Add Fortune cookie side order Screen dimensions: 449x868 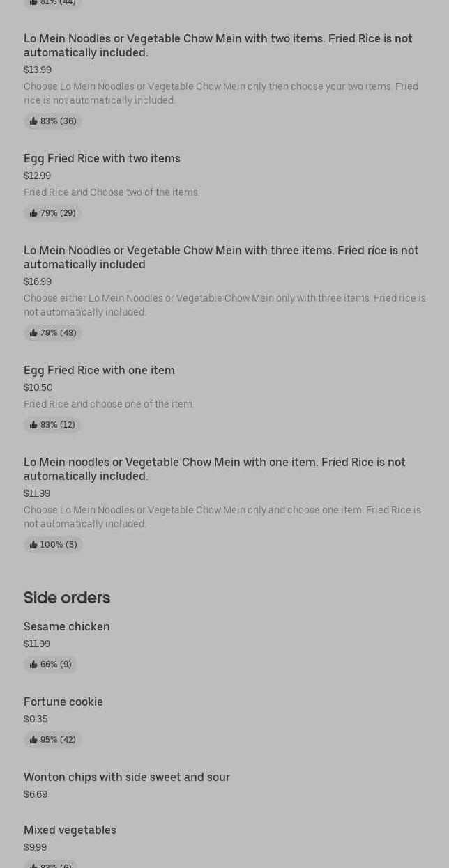(x=63, y=702)
